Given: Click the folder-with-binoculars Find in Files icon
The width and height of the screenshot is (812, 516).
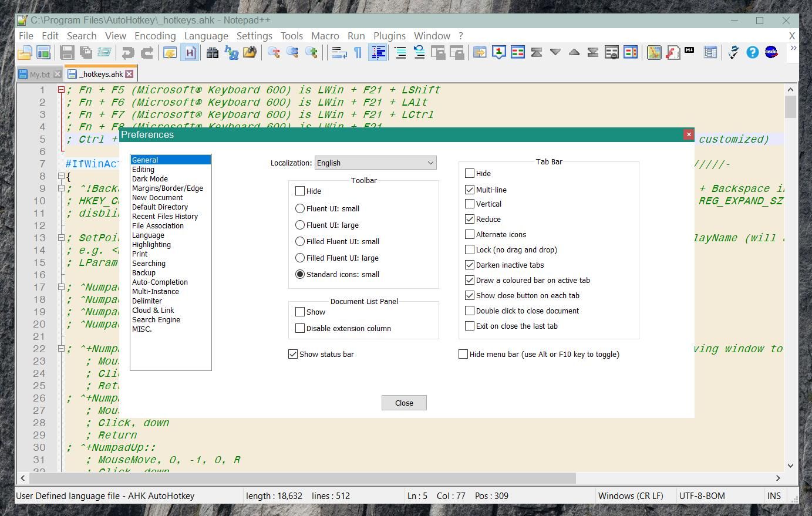Looking at the screenshot, I should (x=250, y=53).
